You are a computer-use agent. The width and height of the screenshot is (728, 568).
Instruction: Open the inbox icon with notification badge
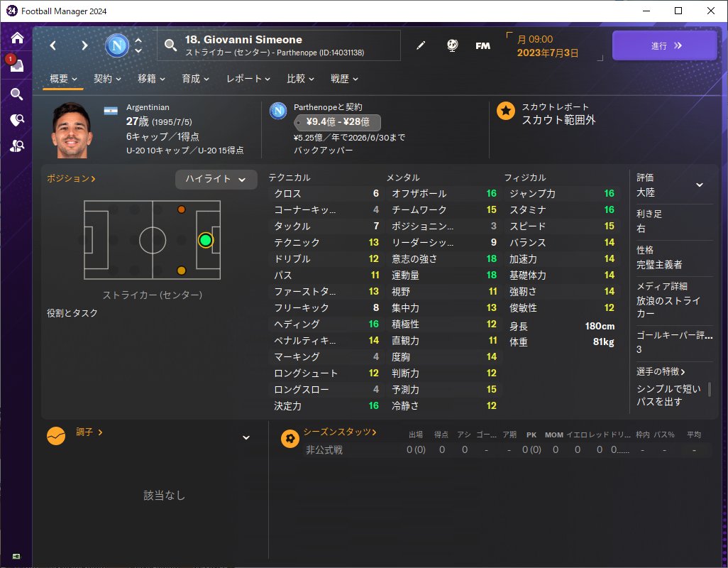click(16, 65)
